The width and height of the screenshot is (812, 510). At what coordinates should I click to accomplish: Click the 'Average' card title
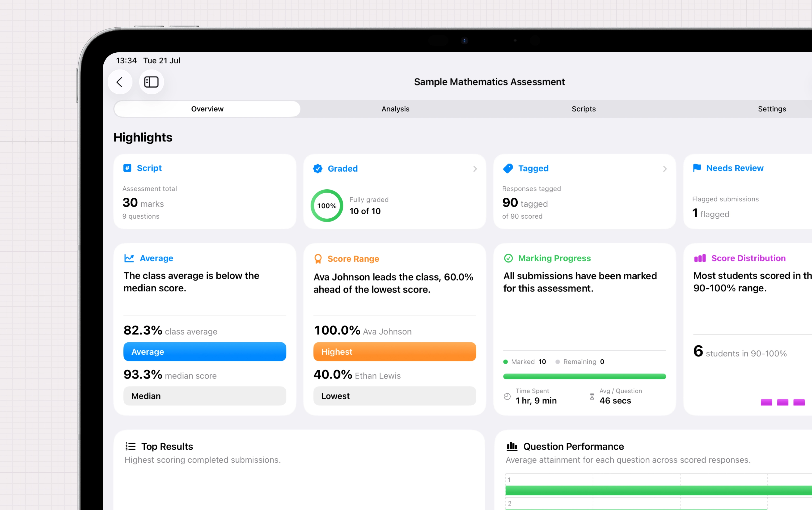156,258
